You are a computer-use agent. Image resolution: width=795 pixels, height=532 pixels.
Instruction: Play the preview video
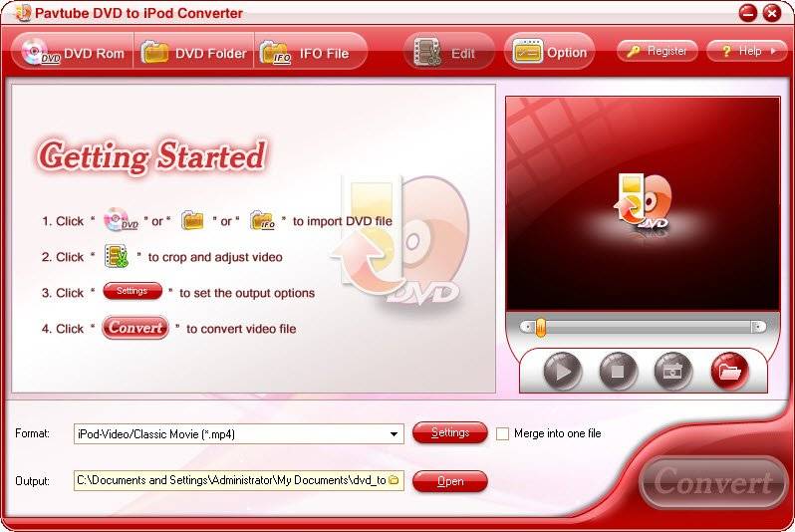click(562, 372)
